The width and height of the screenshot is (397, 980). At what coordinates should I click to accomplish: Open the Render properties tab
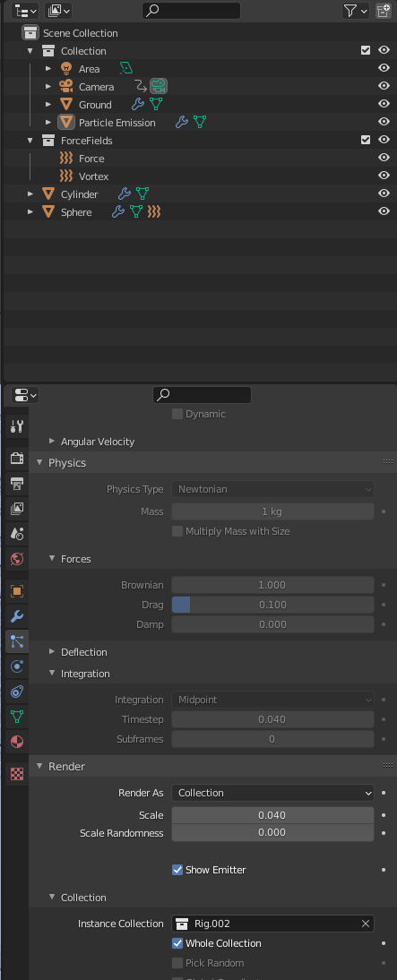[x=17, y=459]
